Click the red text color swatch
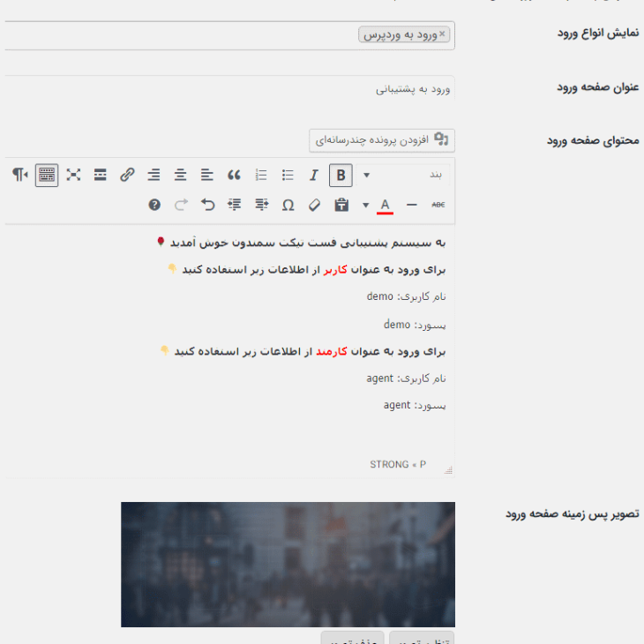 click(385, 205)
